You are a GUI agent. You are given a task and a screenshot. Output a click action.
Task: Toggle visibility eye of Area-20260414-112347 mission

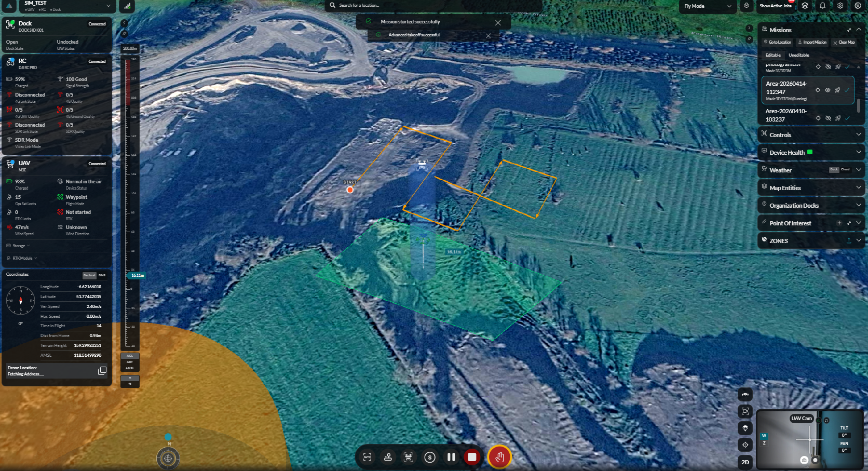828,90
